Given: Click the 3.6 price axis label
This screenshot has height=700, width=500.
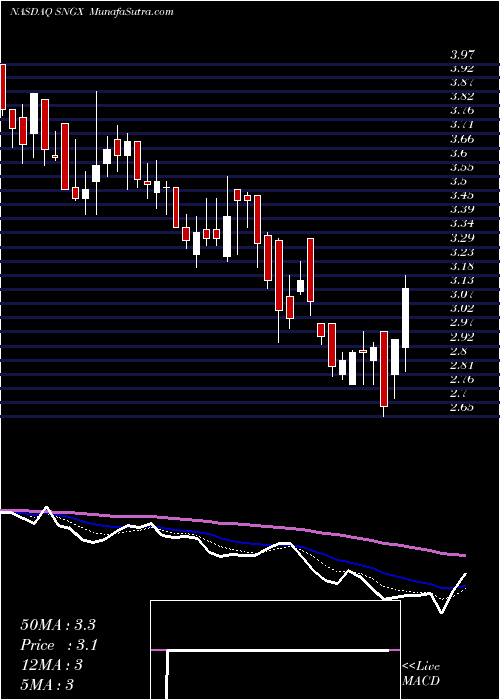Looking at the screenshot, I should click(459, 154).
